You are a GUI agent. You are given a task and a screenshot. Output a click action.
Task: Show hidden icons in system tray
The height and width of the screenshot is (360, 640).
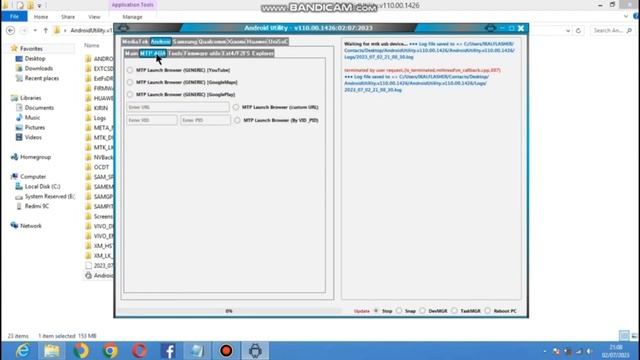pyautogui.click(x=545, y=351)
